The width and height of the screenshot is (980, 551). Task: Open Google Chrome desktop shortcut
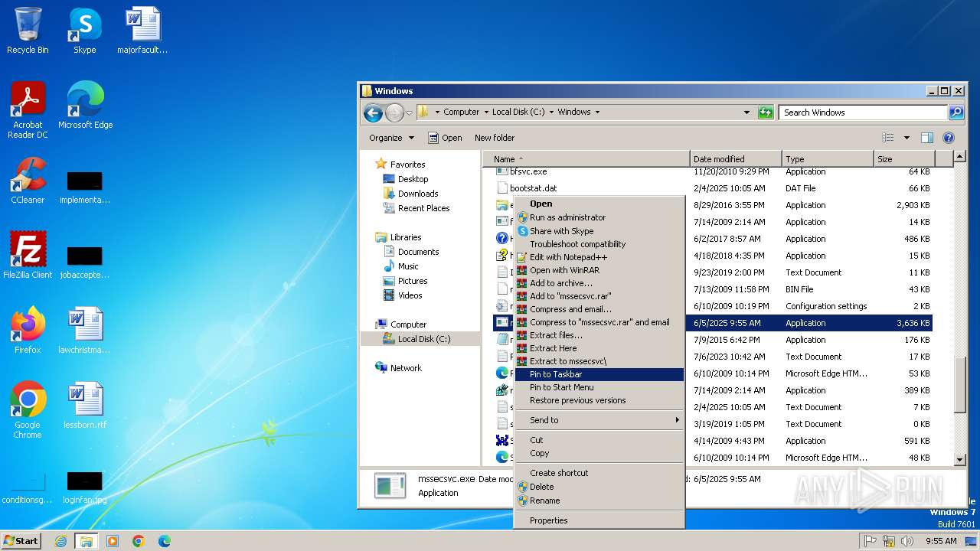[x=28, y=409]
